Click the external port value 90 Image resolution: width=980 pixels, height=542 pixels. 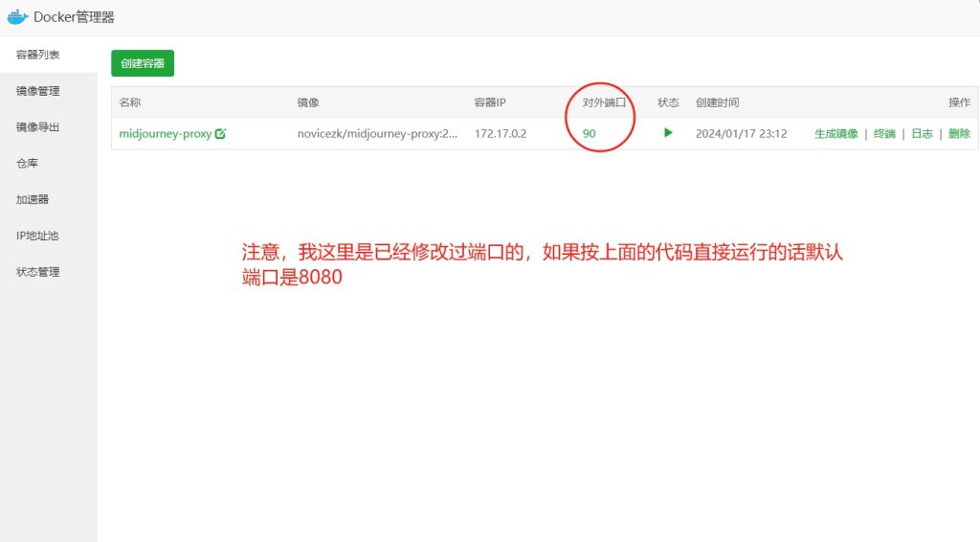click(x=589, y=133)
